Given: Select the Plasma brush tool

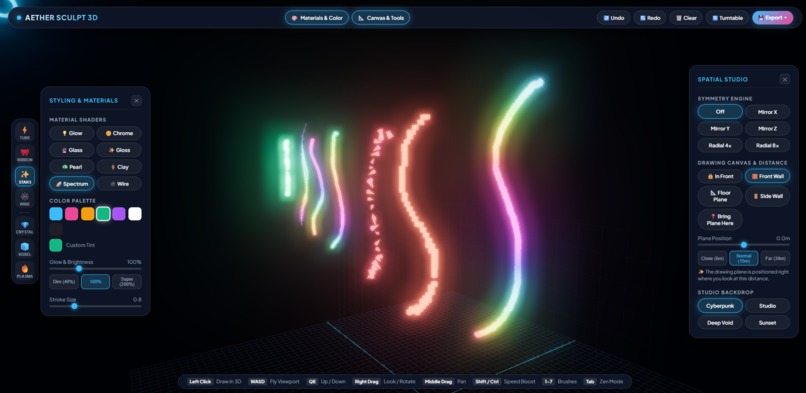Looking at the screenshot, I should pos(25,271).
